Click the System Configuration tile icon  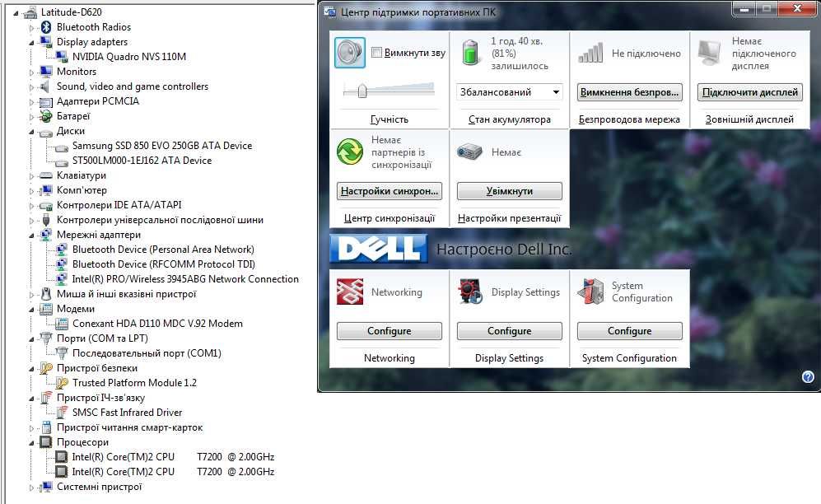pyautogui.click(x=590, y=292)
